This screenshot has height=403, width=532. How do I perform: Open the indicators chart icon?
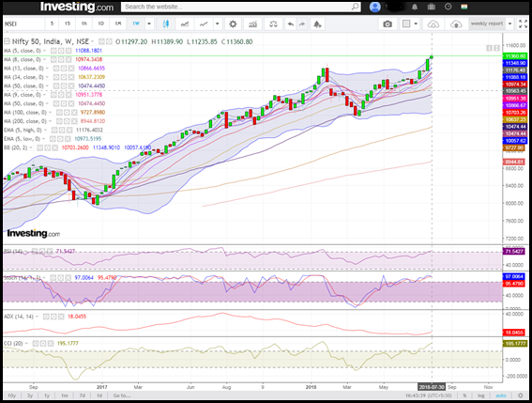[252, 24]
